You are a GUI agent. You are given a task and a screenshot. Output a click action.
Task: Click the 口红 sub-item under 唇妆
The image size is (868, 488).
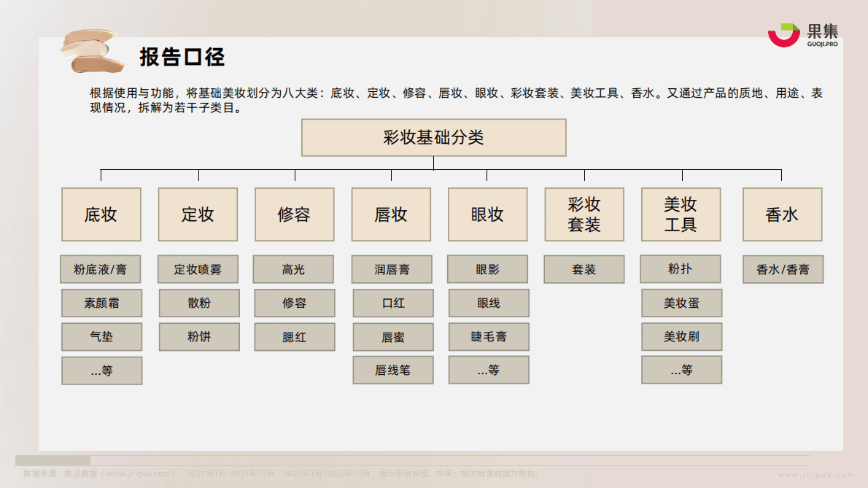tap(393, 303)
